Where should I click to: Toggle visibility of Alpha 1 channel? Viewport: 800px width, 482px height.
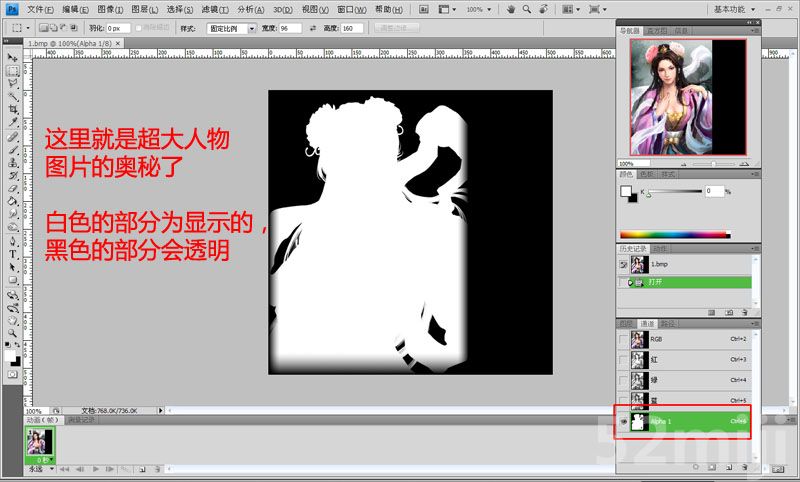coord(624,422)
